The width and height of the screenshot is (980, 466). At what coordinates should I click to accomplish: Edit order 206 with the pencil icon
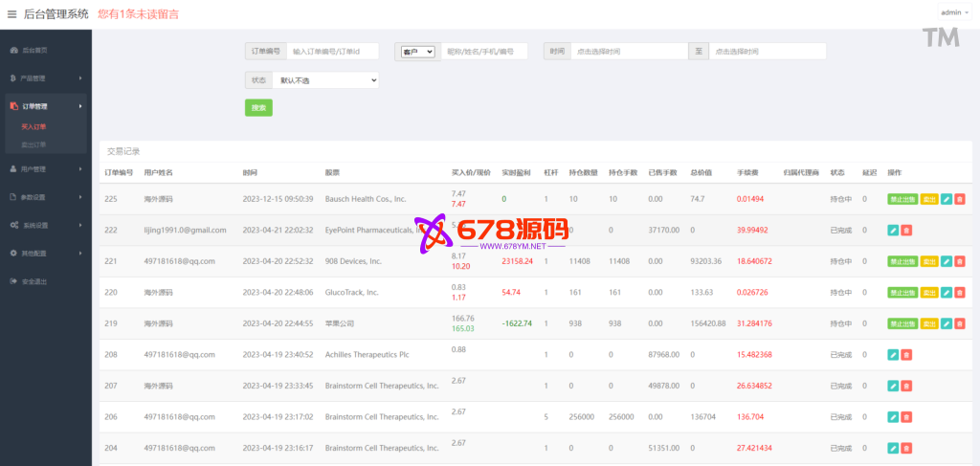[x=893, y=417]
